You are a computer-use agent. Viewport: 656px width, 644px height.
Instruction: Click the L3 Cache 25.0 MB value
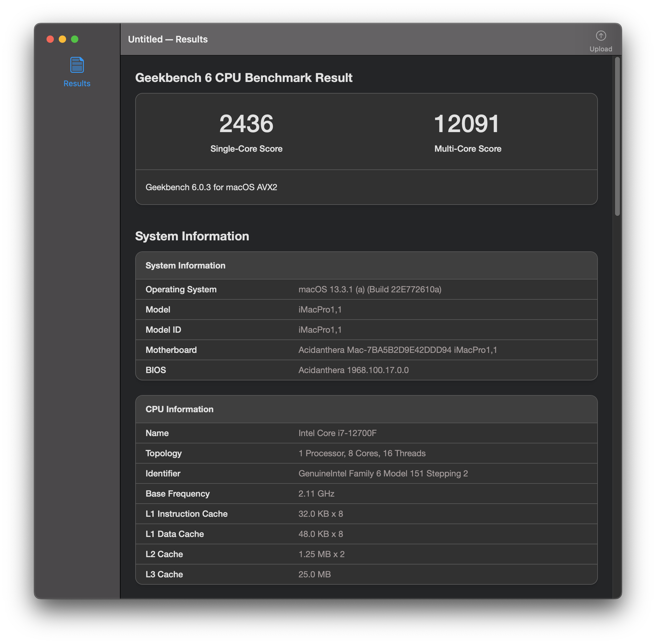tap(315, 574)
